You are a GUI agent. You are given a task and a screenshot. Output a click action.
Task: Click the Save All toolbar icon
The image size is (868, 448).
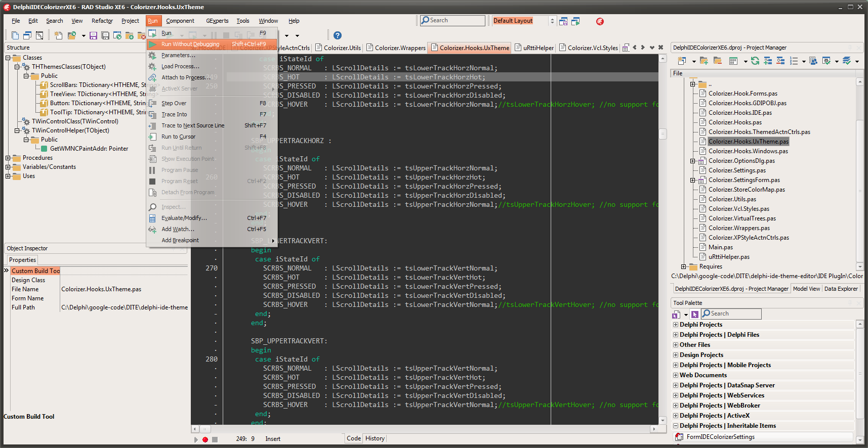click(105, 35)
